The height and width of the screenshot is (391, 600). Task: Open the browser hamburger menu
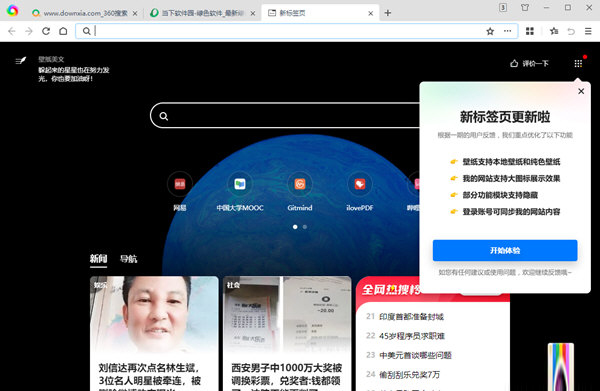tap(589, 31)
